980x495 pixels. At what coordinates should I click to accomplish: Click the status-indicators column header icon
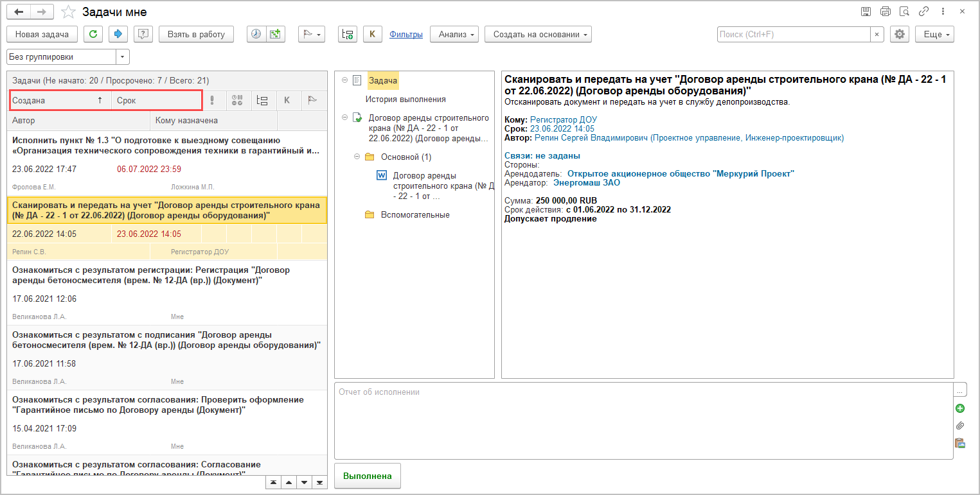pyautogui.click(x=237, y=100)
